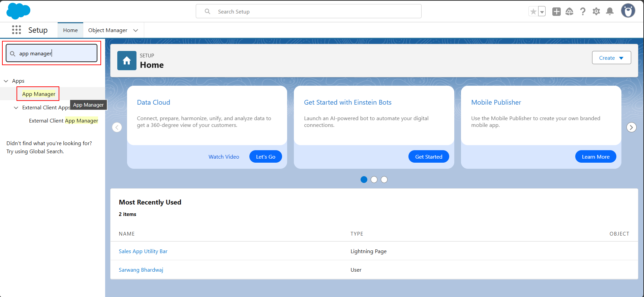Viewport: 644px width, 297px height.
Task: Click the Quick Find magnifier icon
Action: pos(12,54)
